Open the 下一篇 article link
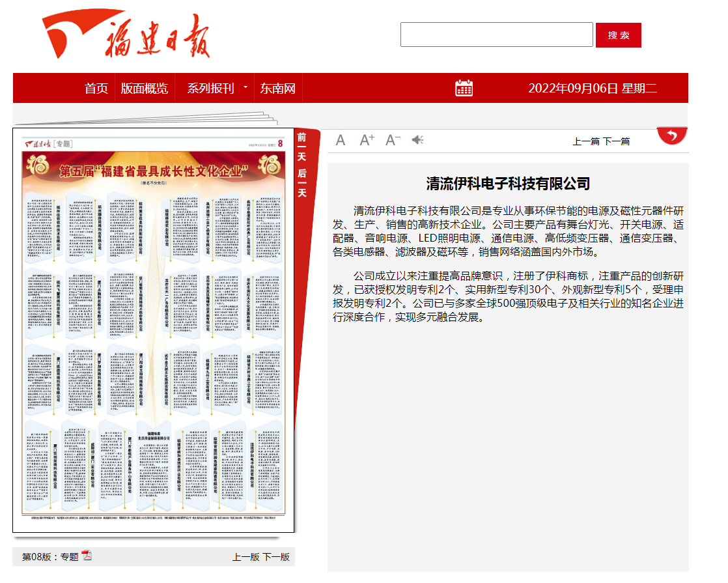728x583 pixels. coord(617,141)
